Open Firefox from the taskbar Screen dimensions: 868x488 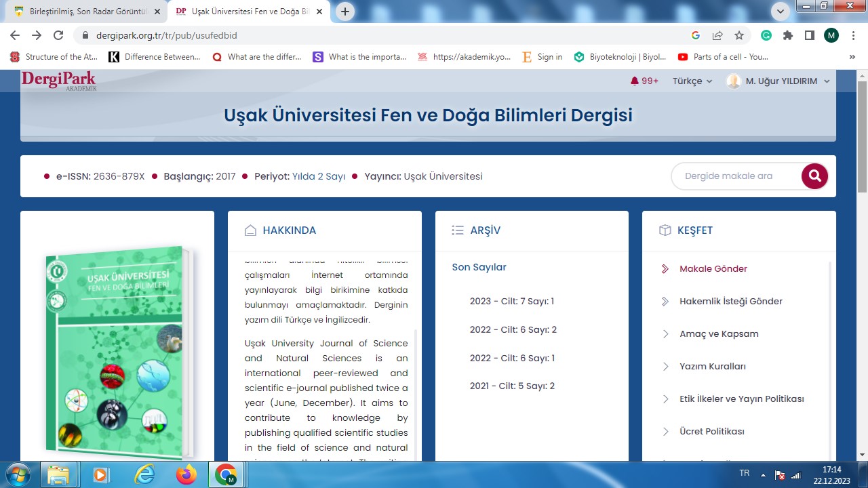(186, 474)
